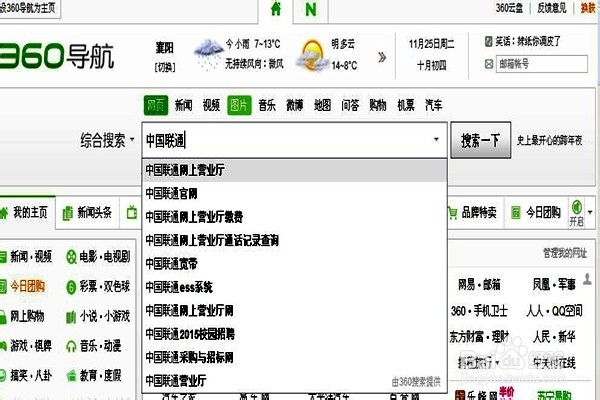Click the headphones icon by 音乐·动漫
Viewport: 600px width, 400px height.
(71, 346)
